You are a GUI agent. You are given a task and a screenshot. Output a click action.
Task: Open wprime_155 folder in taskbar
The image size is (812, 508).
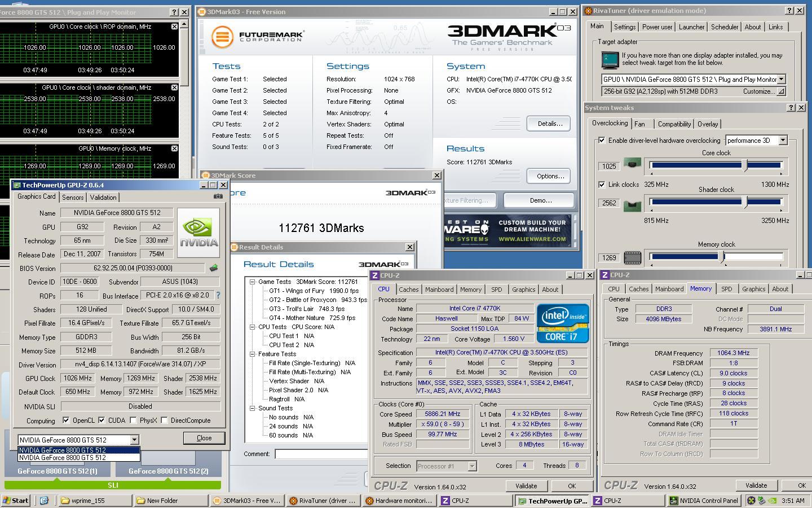pos(94,500)
